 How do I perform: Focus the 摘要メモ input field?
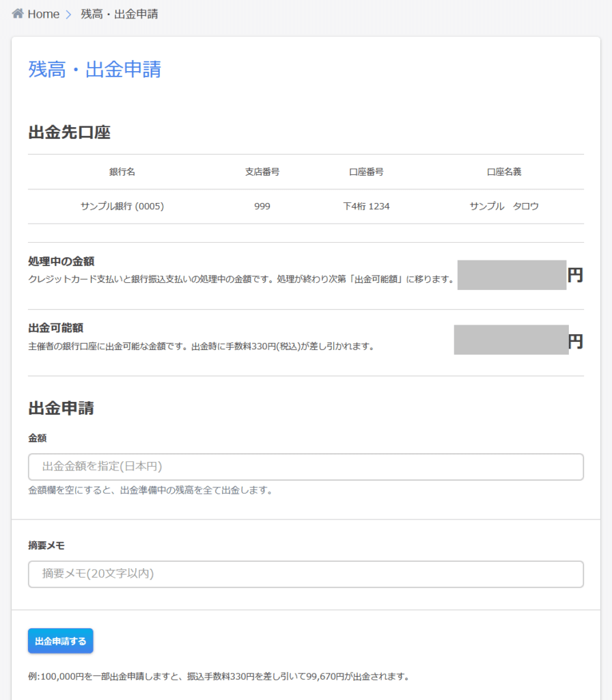pos(305,574)
